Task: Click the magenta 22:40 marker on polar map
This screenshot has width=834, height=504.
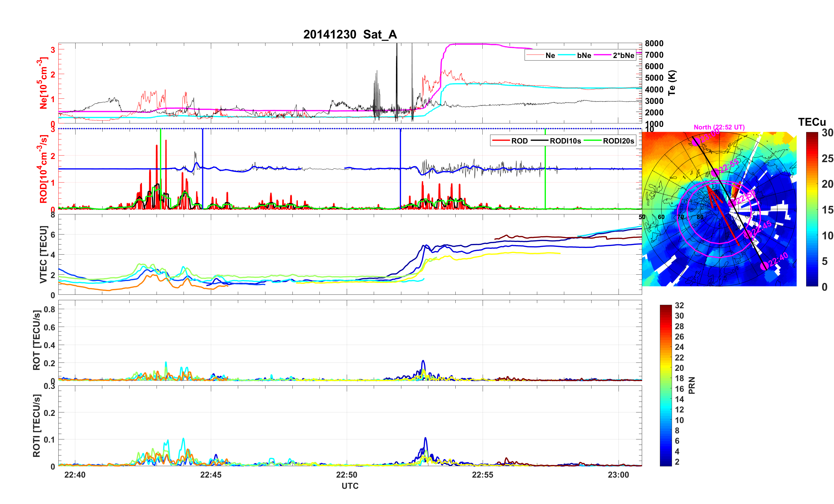Action: coord(764,266)
